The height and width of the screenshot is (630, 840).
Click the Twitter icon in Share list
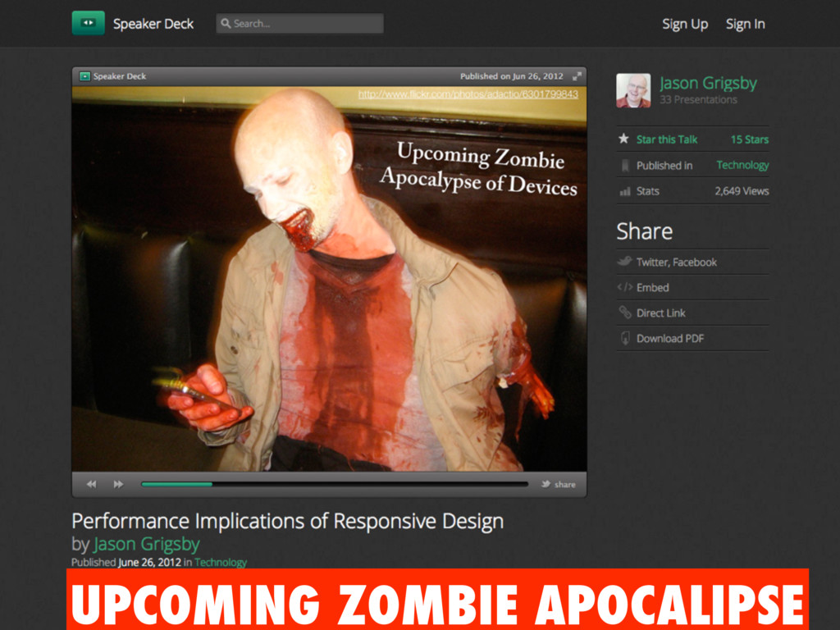pyautogui.click(x=624, y=262)
